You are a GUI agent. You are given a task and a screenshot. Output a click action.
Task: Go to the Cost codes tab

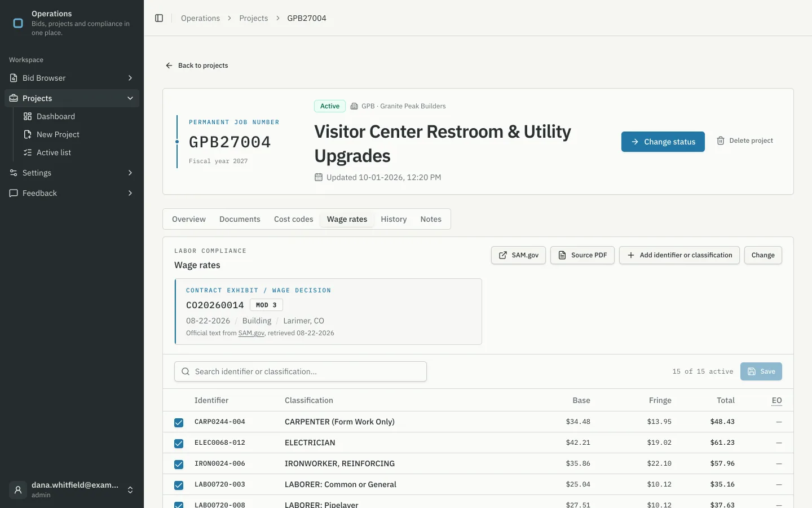point(294,219)
